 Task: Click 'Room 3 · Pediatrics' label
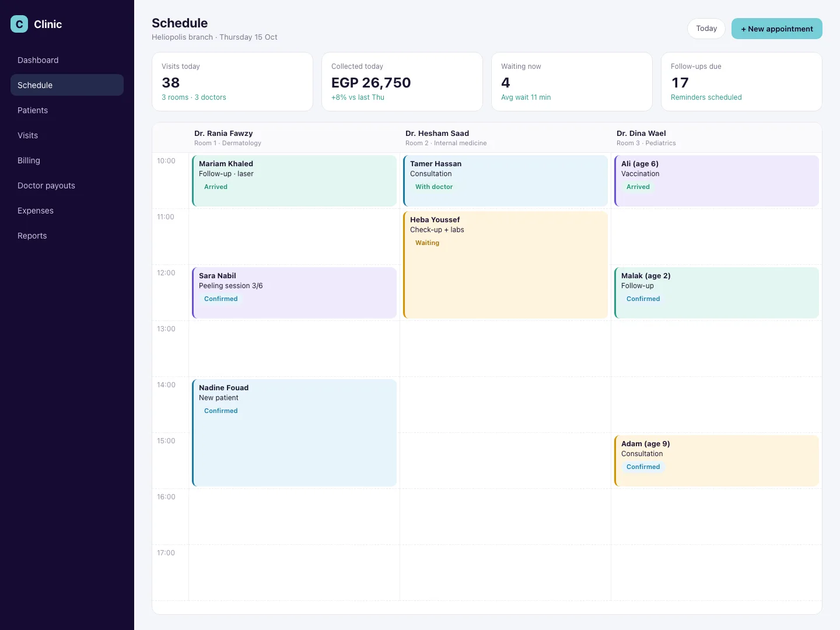click(646, 143)
